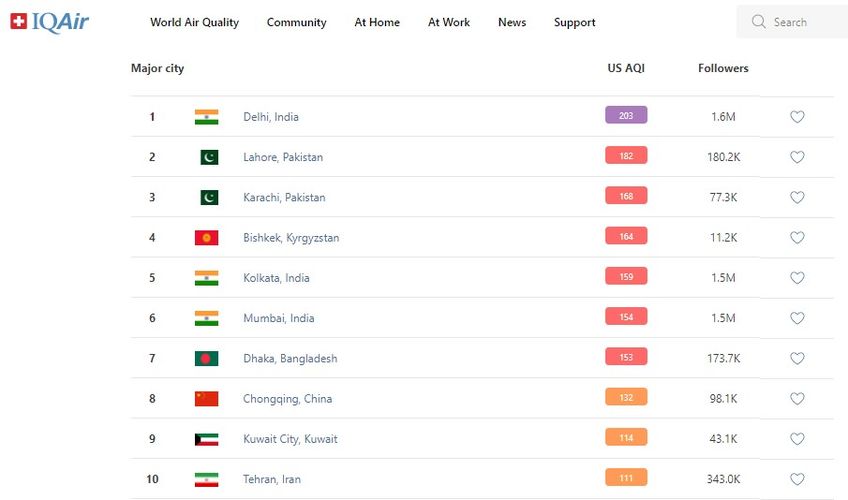Screen dimensions: 848x500
Task: Type in the Search field
Action: [x=803, y=22]
